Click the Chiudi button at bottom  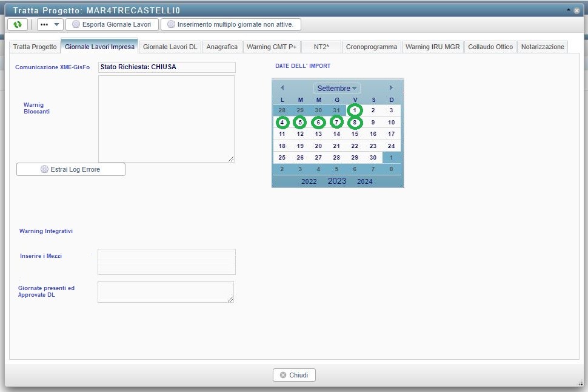coord(294,375)
